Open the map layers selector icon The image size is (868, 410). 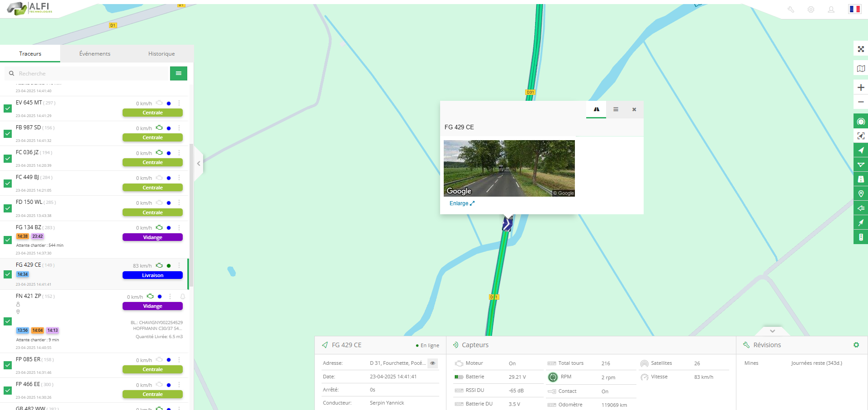pos(861,69)
